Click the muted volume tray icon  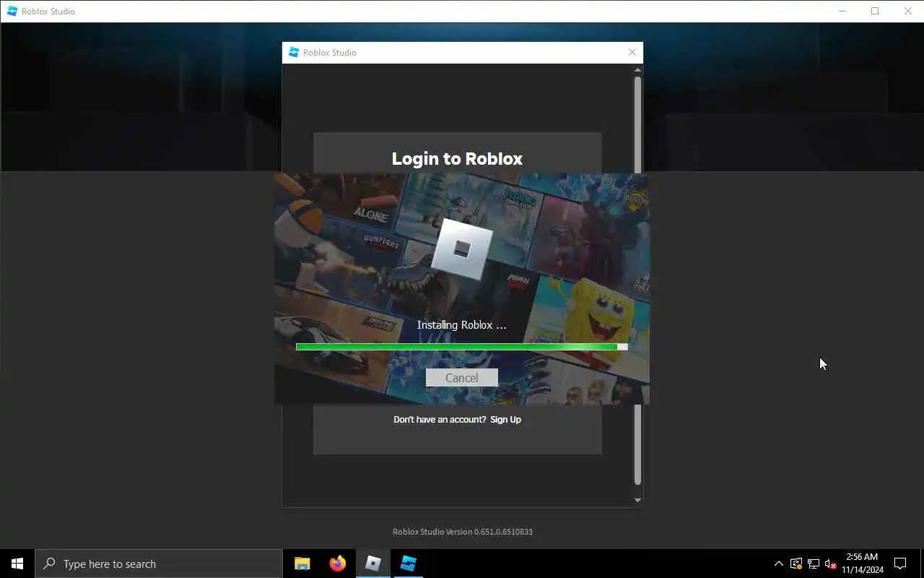830,564
